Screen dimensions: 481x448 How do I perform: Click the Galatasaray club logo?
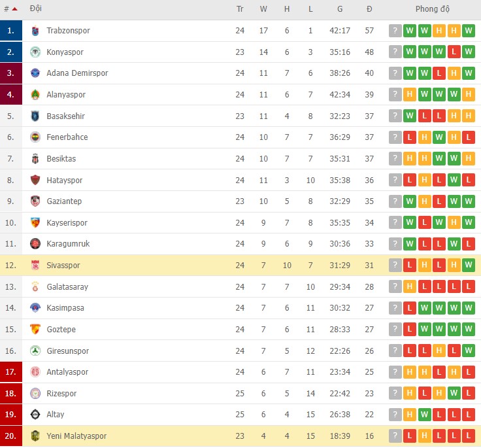coord(35,287)
